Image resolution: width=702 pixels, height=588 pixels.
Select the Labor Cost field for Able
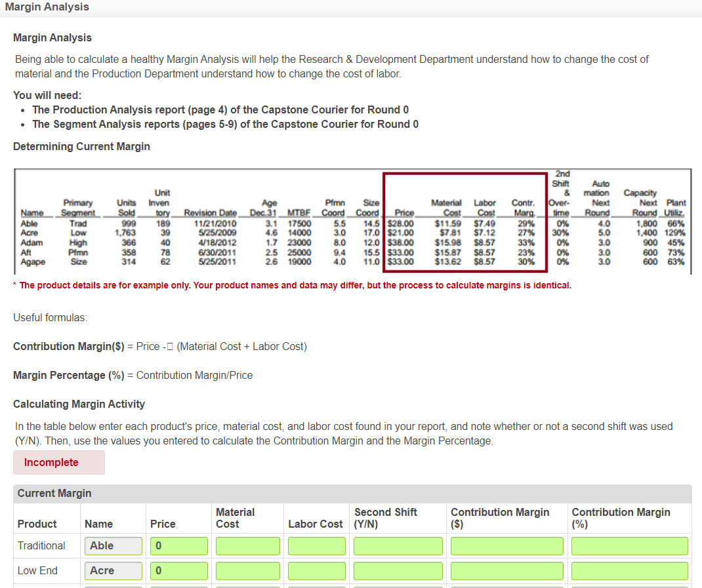click(x=316, y=545)
